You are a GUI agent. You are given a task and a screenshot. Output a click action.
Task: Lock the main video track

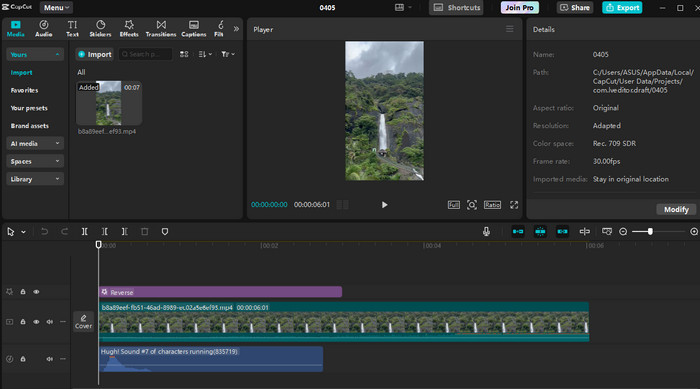(23, 322)
